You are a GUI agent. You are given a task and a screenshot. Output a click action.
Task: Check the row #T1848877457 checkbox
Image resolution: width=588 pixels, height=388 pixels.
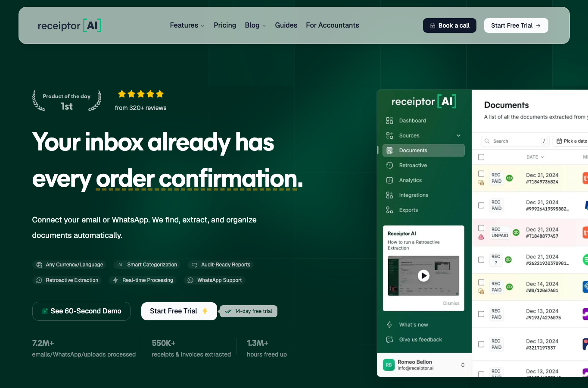481,228
